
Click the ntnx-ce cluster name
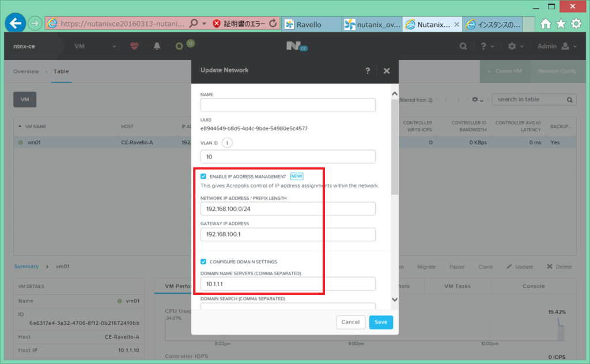[x=24, y=46]
